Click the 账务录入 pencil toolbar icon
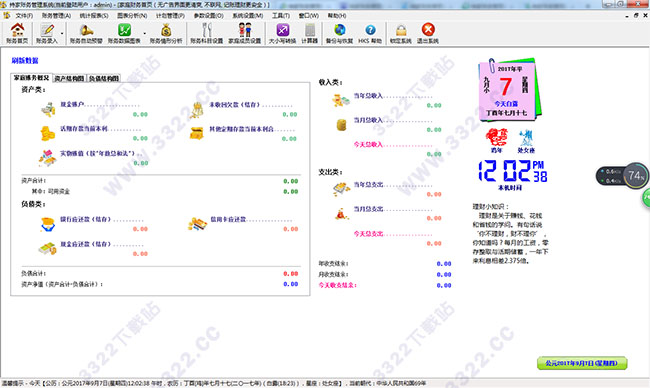This screenshot has height=388, width=650. coord(47,33)
